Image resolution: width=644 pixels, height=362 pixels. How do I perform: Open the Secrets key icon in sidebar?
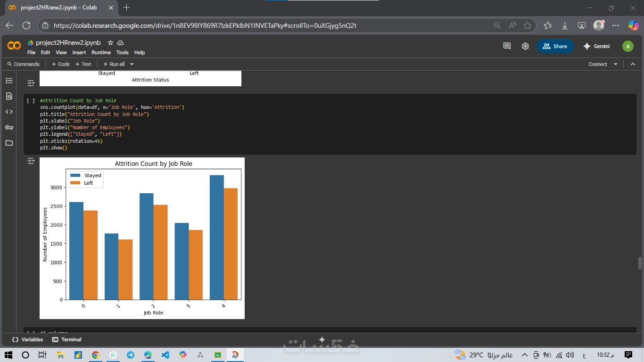pos(9,127)
